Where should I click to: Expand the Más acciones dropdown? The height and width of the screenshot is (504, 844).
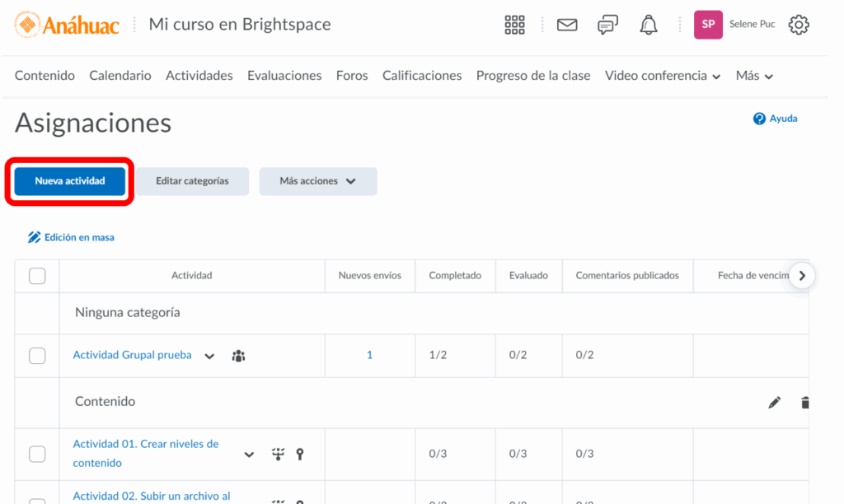(x=318, y=181)
